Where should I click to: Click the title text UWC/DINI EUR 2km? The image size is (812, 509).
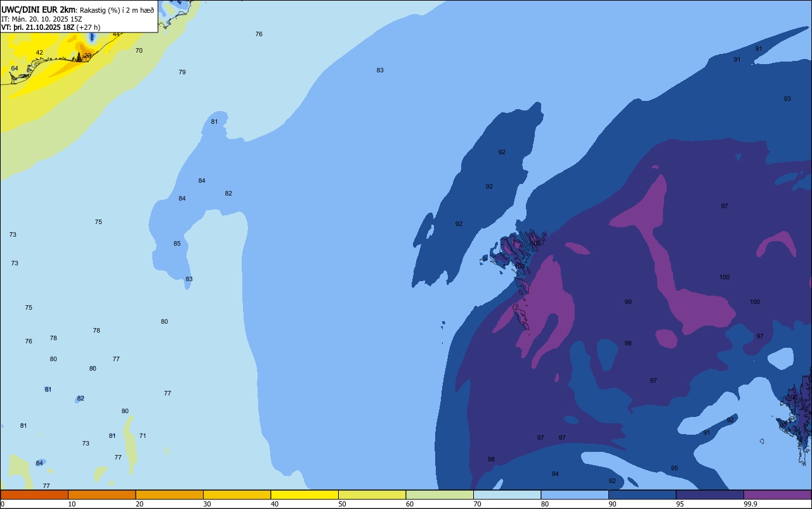(38, 10)
